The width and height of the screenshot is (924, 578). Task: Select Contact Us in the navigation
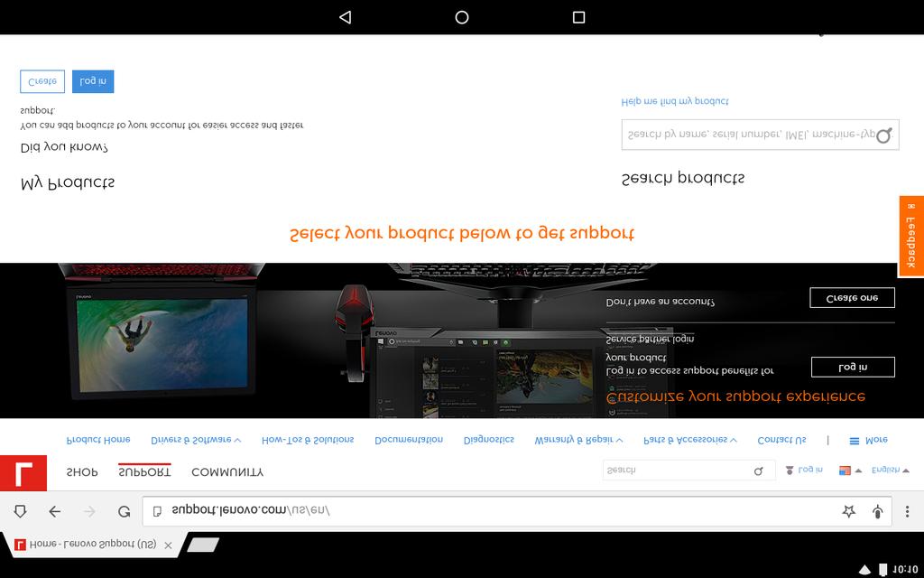click(x=781, y=440)
